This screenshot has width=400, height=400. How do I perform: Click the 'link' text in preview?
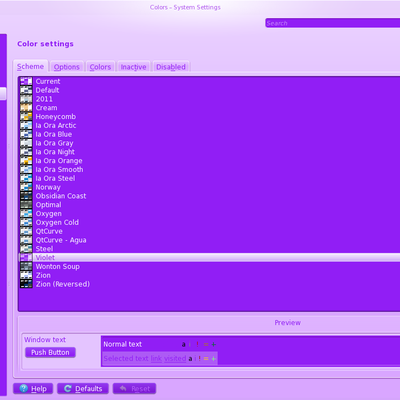(x=156, y=359)
